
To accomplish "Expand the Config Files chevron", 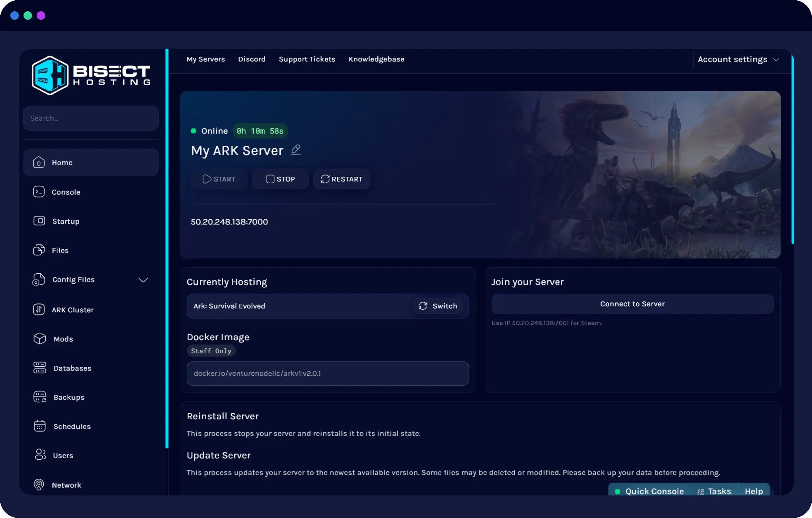I will pos(143,280).
